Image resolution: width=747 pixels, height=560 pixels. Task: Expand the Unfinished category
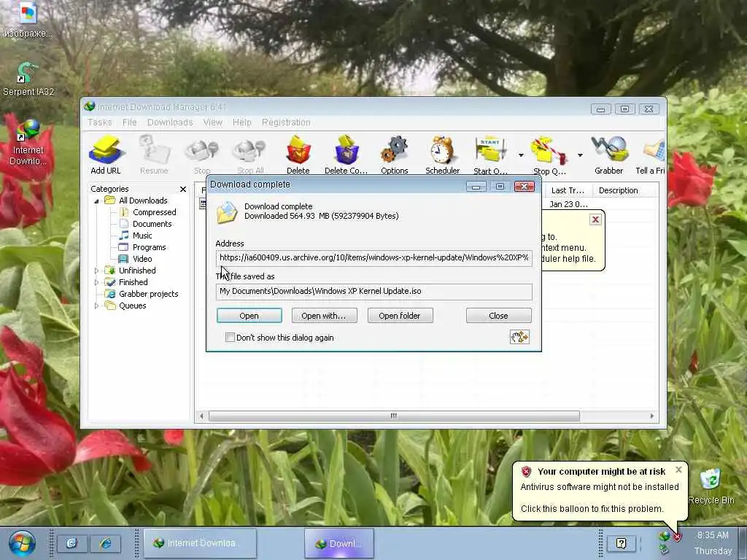click(96, 271)
